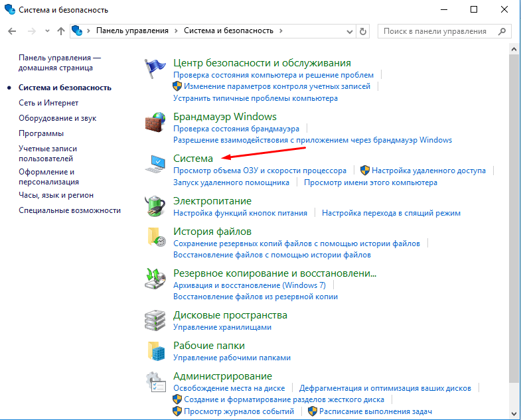This screenshot has height=420, width=521.
Task: Click Настройка перехода в спящий режим
Action: pyautogui.click(x=391, y=213)
